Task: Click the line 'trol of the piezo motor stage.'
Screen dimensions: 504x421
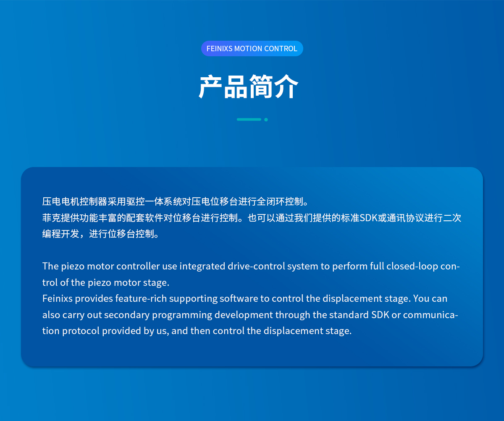Action: coord(106,282)
